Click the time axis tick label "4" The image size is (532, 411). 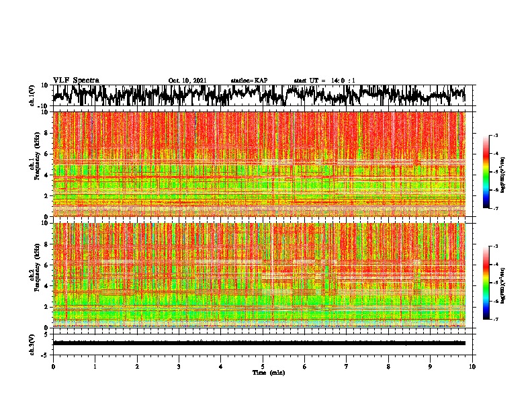click(x=221, y=367)
